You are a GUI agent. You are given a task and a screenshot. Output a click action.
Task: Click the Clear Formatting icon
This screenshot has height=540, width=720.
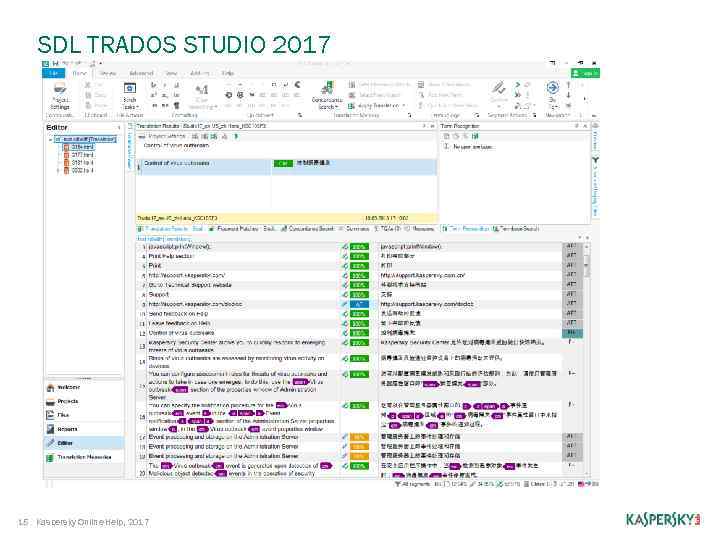click(202, 90)
